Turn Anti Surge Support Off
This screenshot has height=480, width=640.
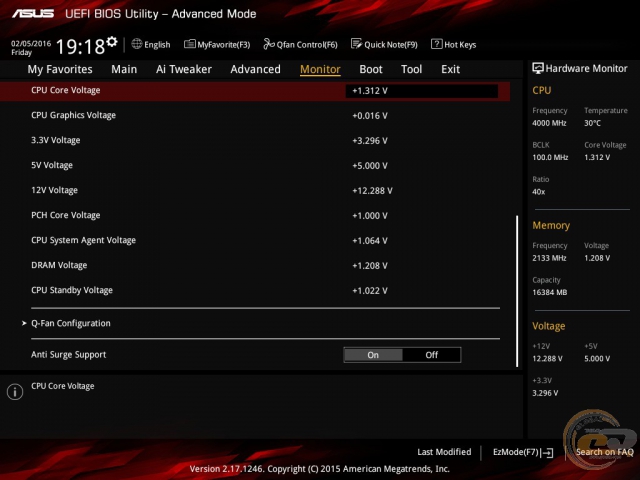point(431,355)
